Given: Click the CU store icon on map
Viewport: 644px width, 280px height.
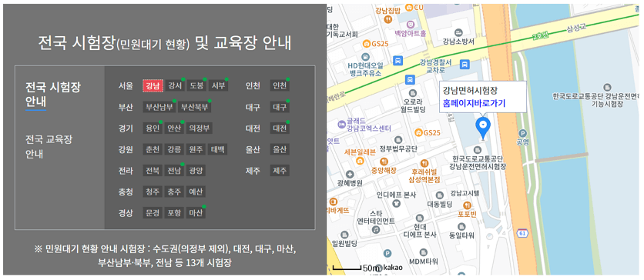Looking at the screenshot, I should click(409, 7).
